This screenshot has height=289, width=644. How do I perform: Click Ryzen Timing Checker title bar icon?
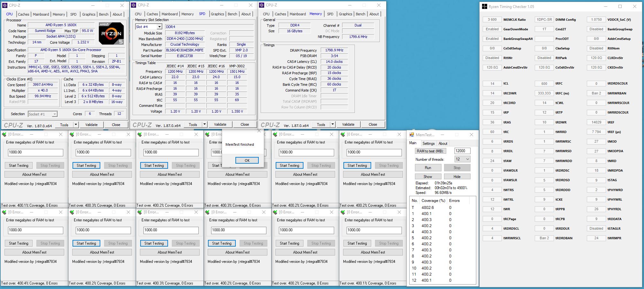pos(485,6)
